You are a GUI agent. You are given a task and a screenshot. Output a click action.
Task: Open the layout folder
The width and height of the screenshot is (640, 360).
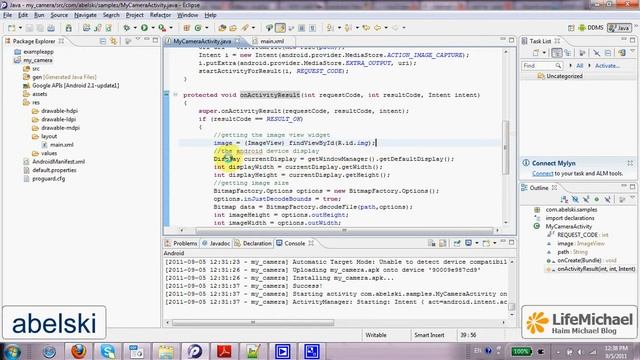coord(49,136)
